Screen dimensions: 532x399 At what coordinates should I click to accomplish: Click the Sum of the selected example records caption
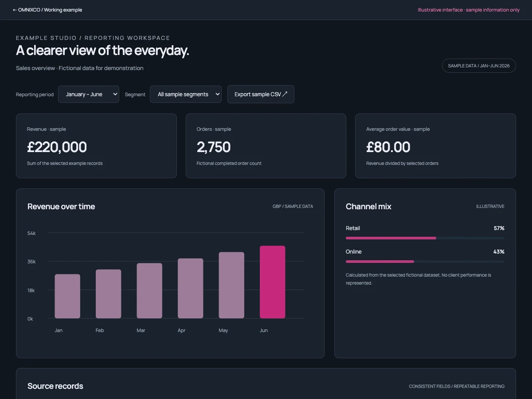[x=65, y=164]
